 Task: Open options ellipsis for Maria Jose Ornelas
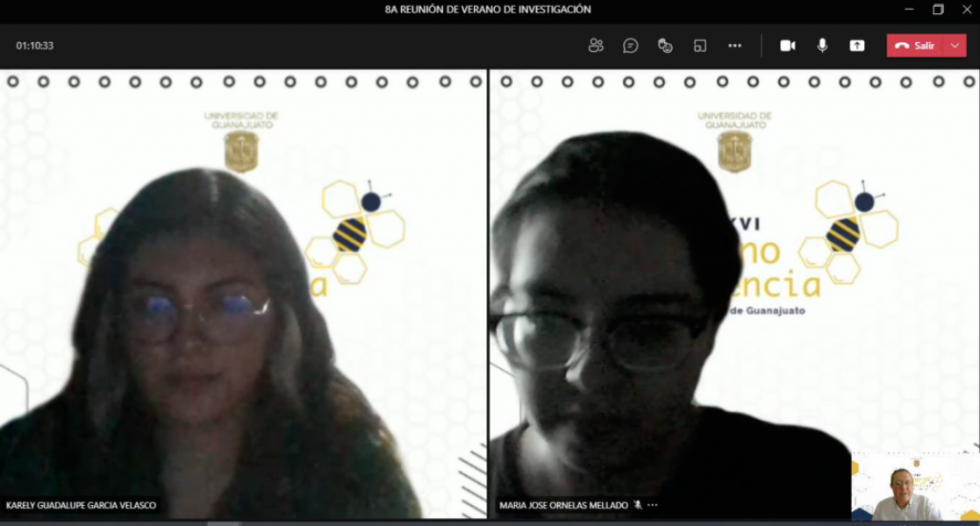(x=652, y=506)
